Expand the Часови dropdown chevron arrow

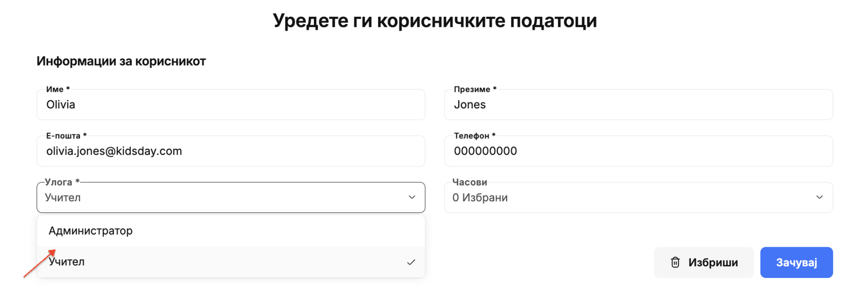point(819,197)
